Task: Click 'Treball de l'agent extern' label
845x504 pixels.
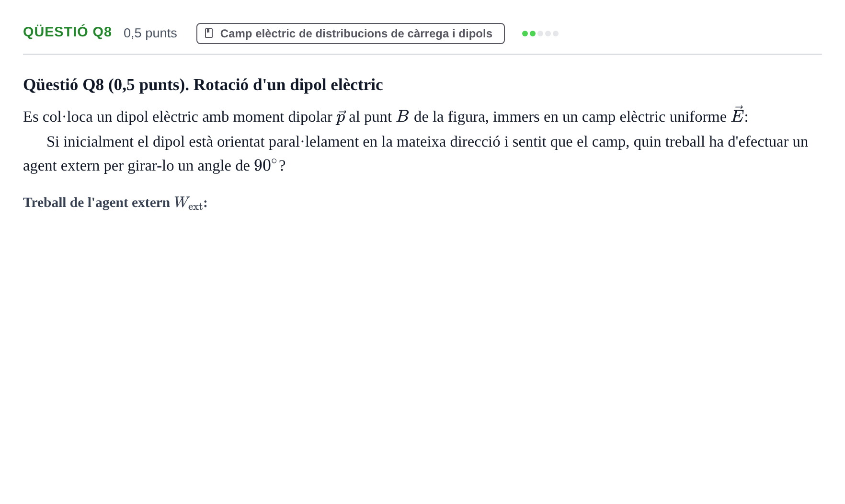Action: (x=115, y=203)
